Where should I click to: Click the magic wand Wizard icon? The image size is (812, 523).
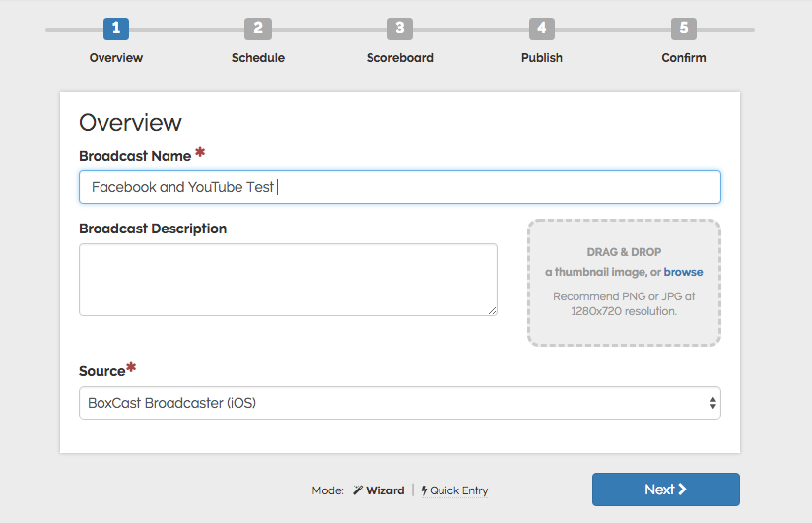[358, 490]
